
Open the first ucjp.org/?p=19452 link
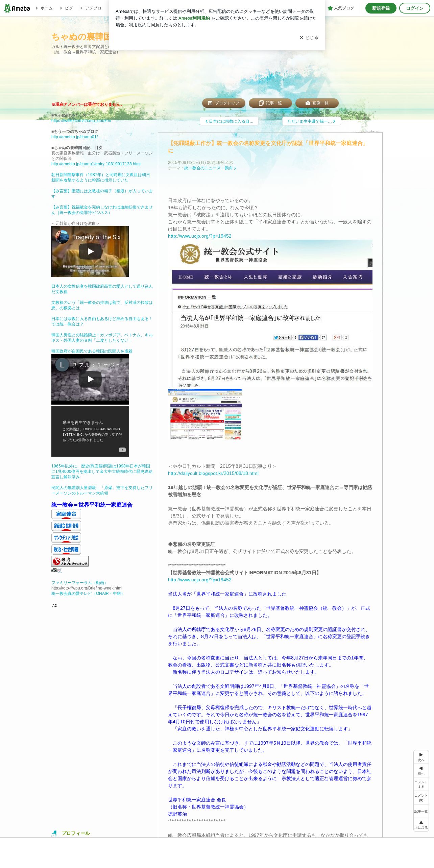[200, 236]
